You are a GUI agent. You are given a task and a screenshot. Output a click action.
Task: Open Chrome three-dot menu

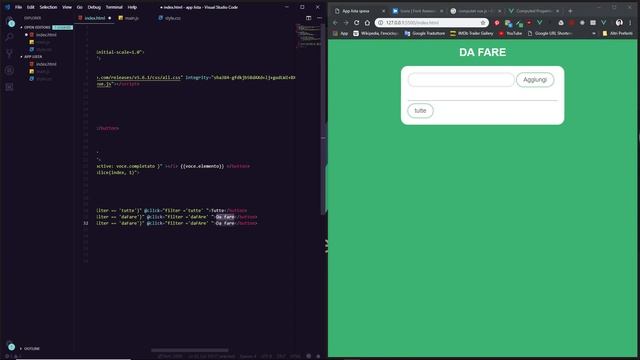[630, 23]
